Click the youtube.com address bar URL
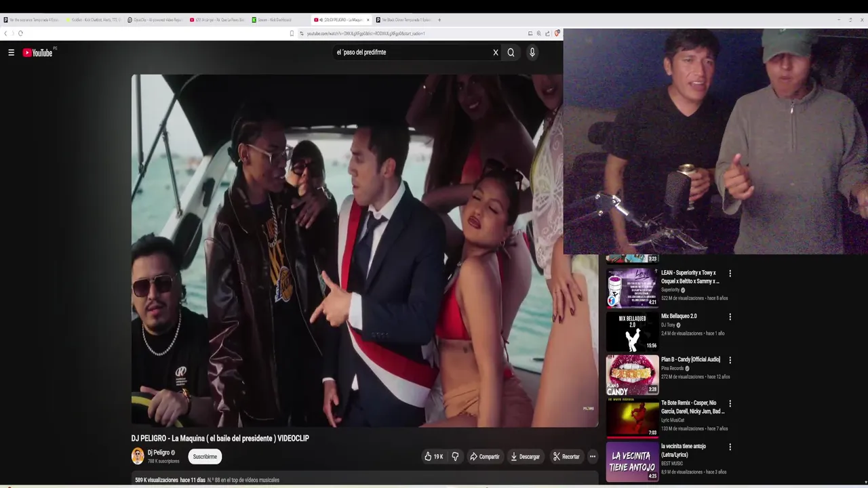 [x=366, y=33]
